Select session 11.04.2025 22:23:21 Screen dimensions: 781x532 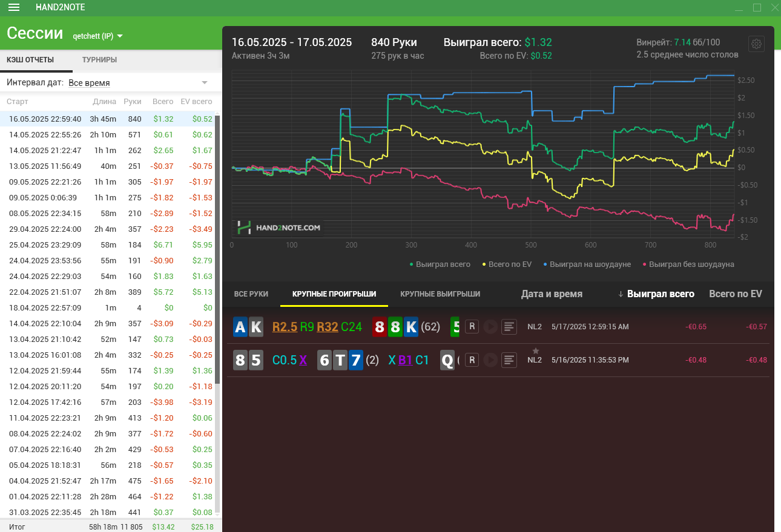point(107,418)
